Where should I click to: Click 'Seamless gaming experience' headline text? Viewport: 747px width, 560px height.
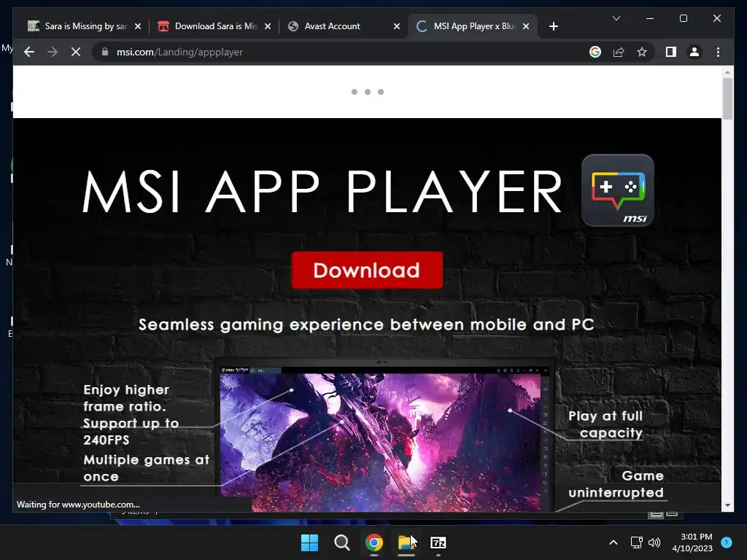coord(366,324)
